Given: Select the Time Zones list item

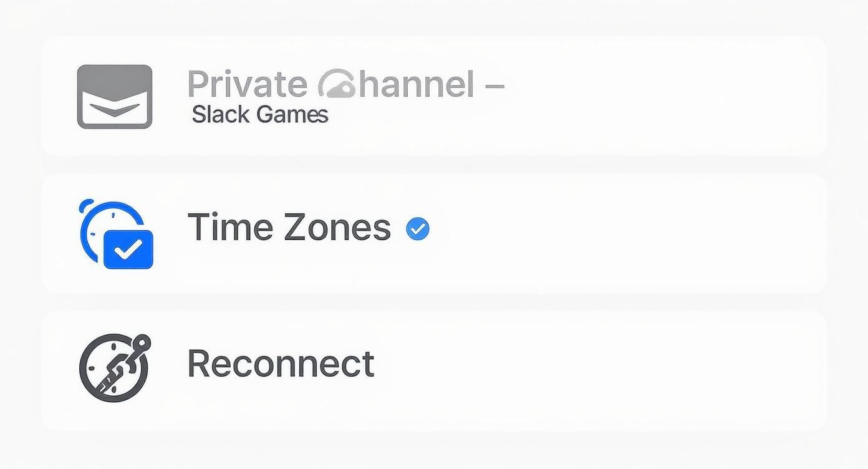Looking at the screenshot, I should click(x=434, y=232).
